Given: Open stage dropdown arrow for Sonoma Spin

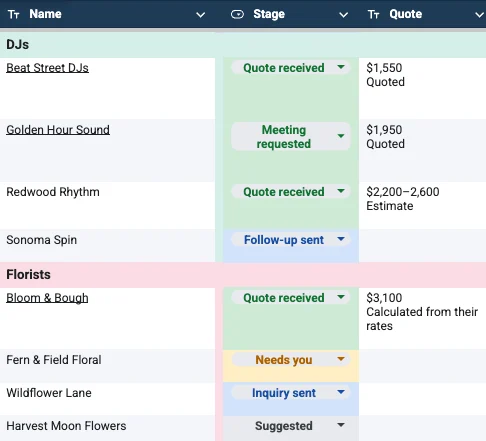Looking at the screenshot, I should point(341,239).
